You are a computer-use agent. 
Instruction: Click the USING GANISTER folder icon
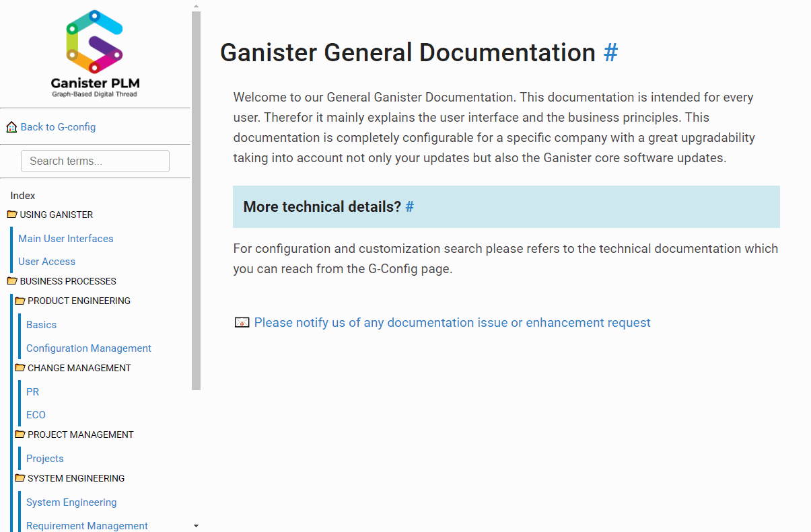click(11, 215)
